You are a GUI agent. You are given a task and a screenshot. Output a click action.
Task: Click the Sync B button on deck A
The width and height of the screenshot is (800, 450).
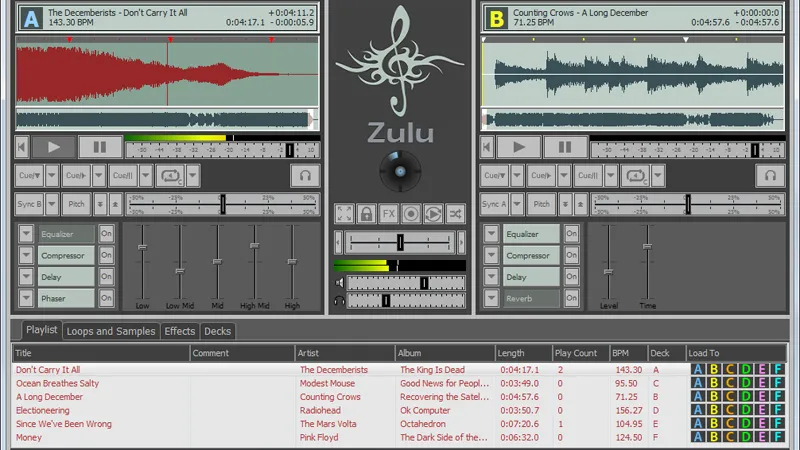pos(30,204)
